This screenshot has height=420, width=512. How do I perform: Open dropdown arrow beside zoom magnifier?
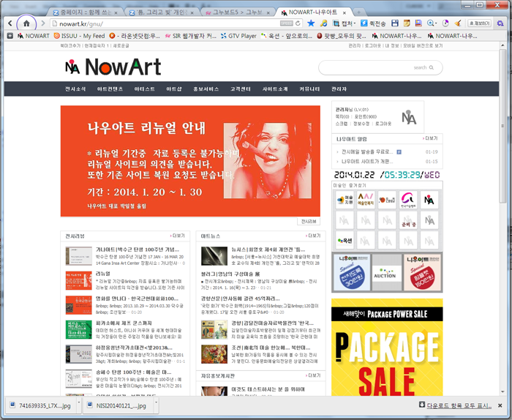tap(436, 23)
